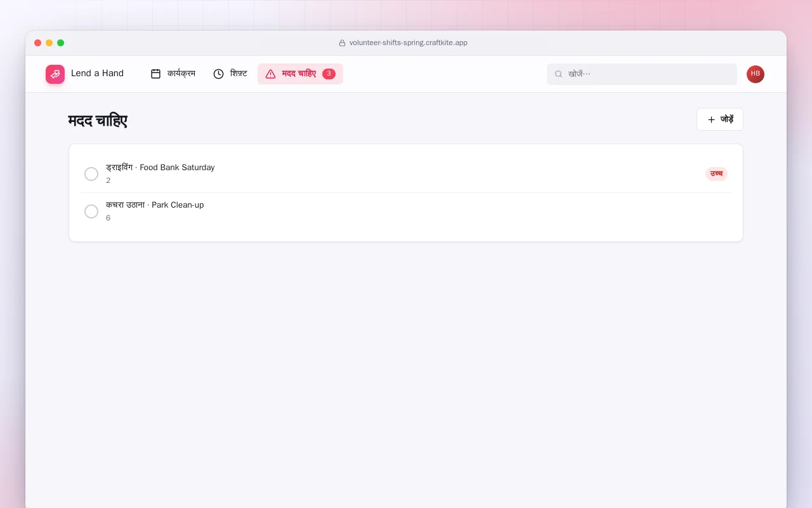Check the कचरा उठाना Park Clean-up circle
Image resolution: width=812 pixels, height=508 pixels.
click(91, 211)
